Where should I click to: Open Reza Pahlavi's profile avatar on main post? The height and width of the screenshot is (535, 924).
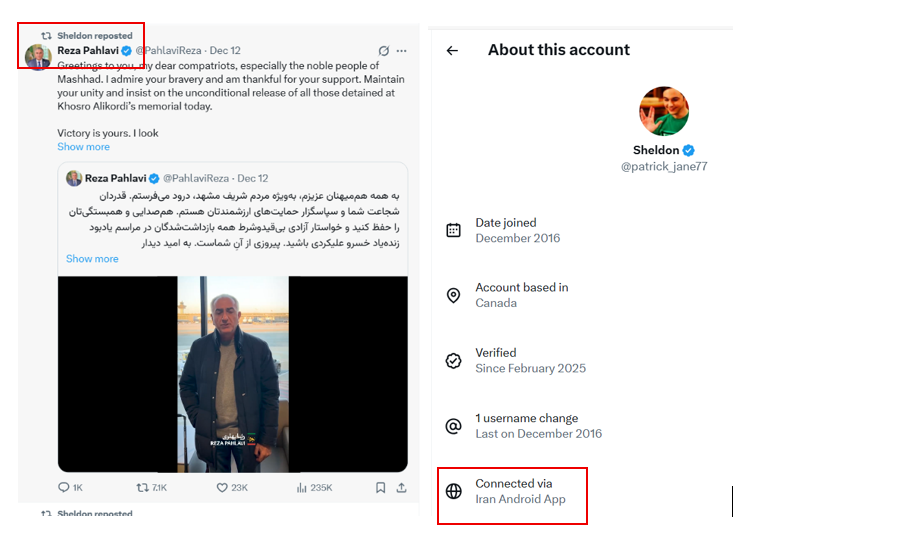38,56
